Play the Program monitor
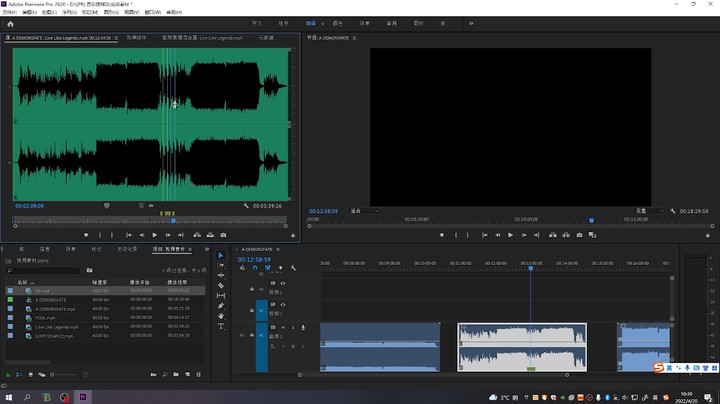Viewport: 720px width, 404px height. (510, 235)
